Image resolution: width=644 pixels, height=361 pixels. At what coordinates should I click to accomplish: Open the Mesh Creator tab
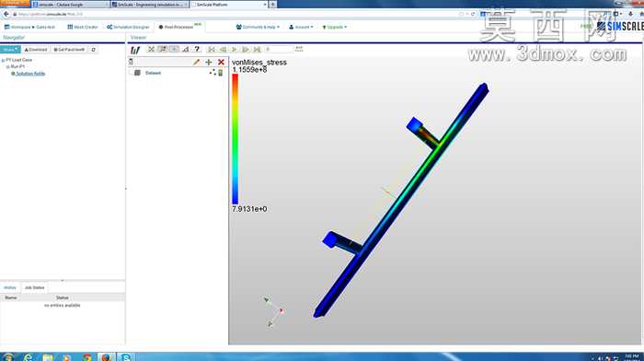click(x=83, y=27)
